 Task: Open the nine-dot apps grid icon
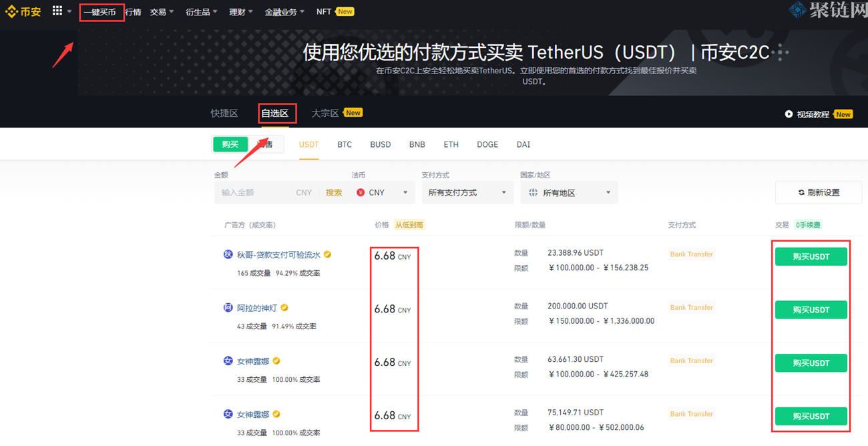coord(57,11)
